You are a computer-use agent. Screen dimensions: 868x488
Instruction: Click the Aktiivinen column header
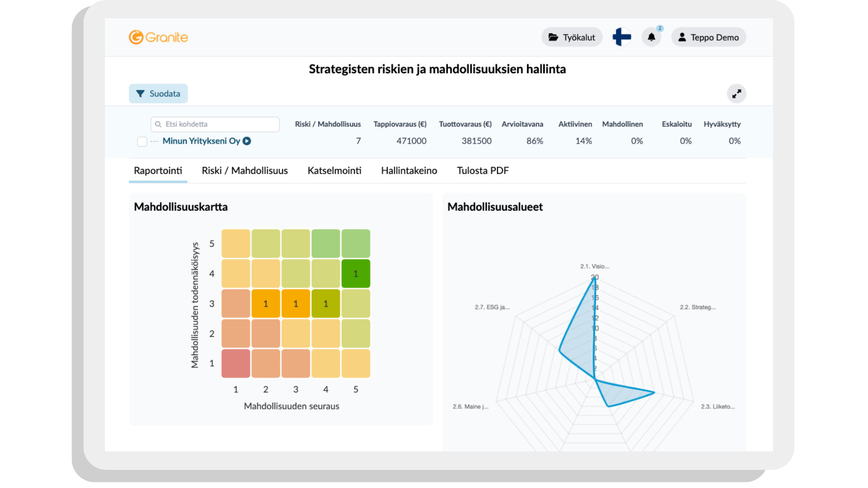[575, 124]
